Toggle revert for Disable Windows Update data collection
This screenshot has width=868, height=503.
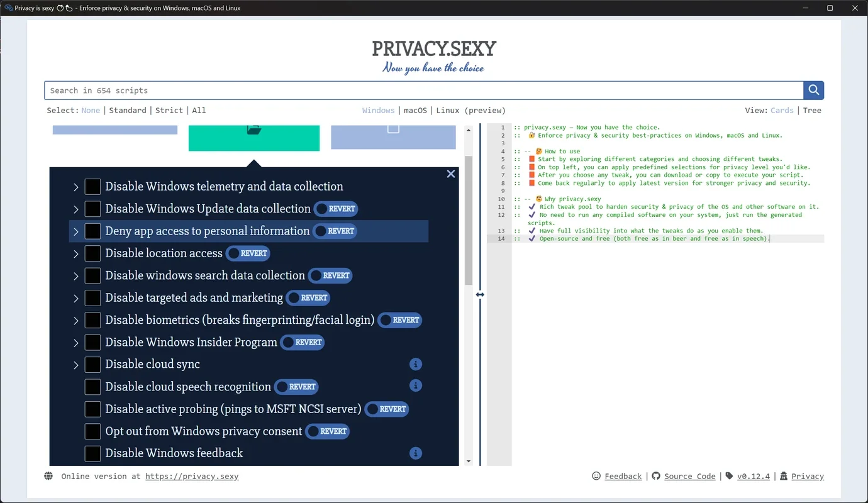pyautogui.click(x=336, y=209)
